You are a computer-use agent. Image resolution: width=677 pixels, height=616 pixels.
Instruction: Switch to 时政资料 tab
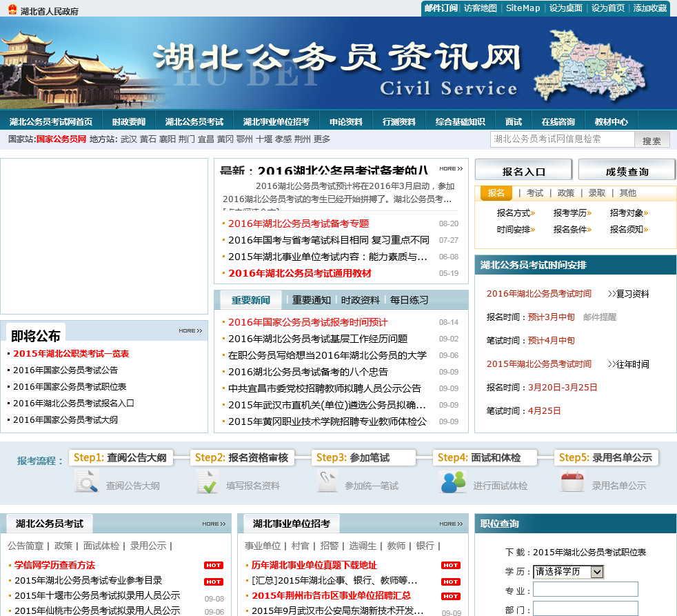[x=360, y=300]
